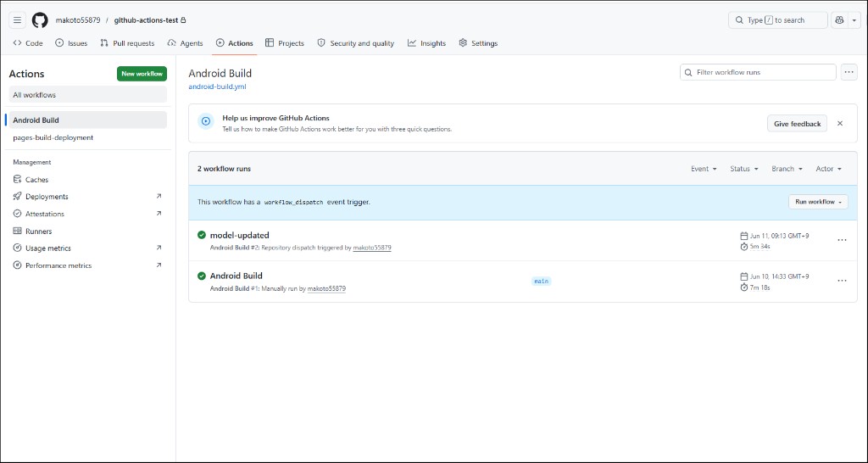868x463 pixels.
Task: Switch to the Code tab
Action: point(28,43)
